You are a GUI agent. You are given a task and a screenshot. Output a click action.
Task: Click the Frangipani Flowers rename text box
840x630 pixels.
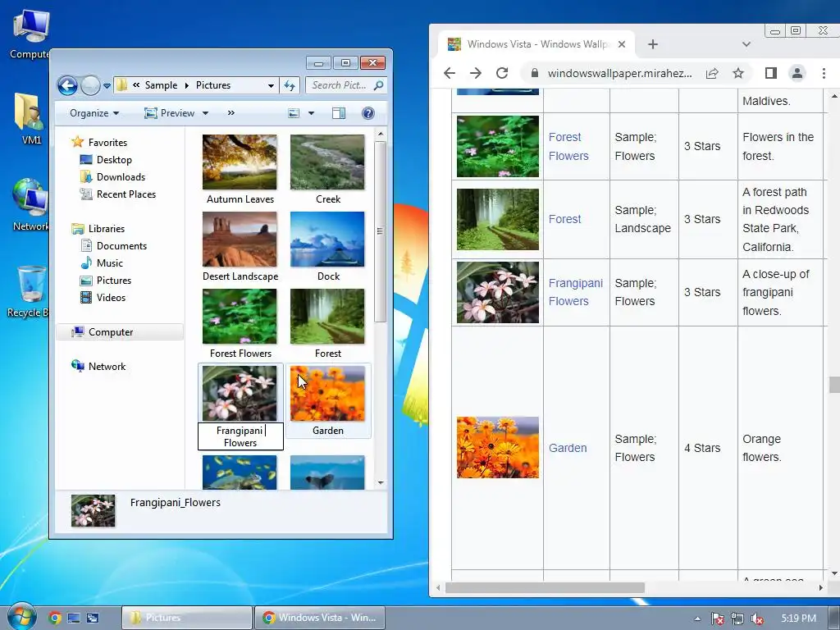(240, 436)
